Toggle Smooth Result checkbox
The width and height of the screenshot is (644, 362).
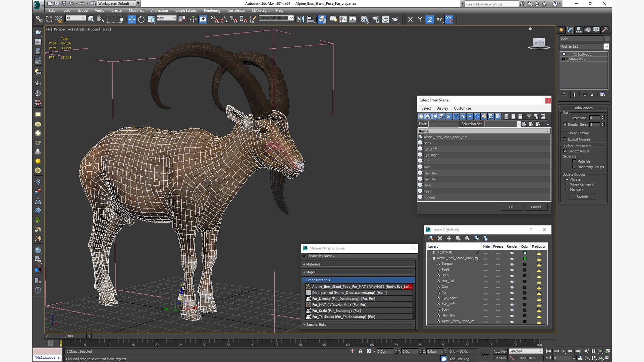[x=565, y=151]
